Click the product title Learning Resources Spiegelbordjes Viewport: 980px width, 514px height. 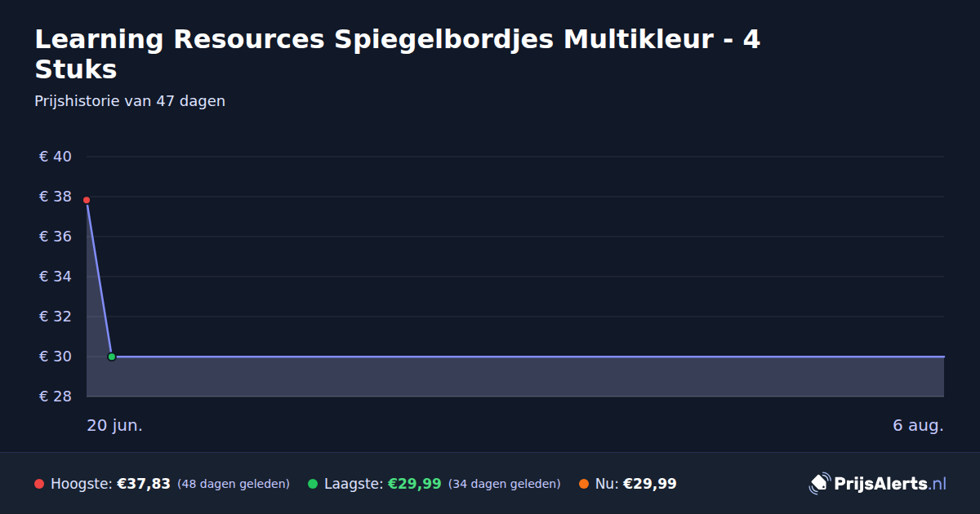(398, 54)
